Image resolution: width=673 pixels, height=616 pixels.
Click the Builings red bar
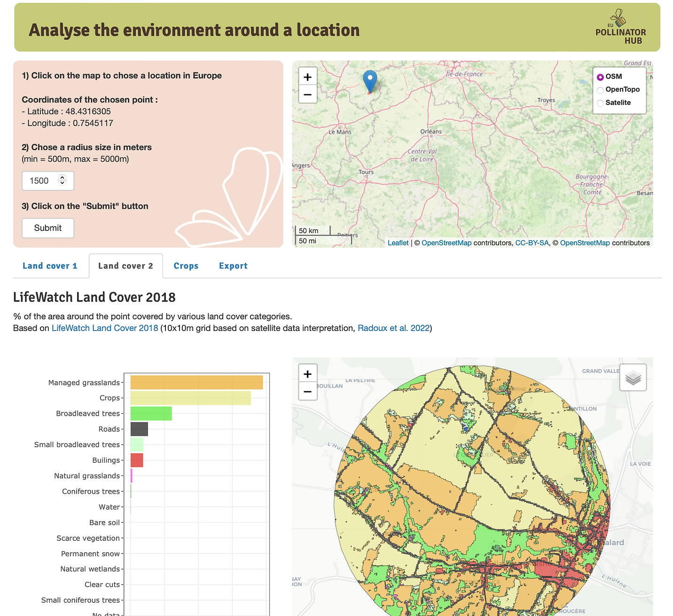point(137,460)
